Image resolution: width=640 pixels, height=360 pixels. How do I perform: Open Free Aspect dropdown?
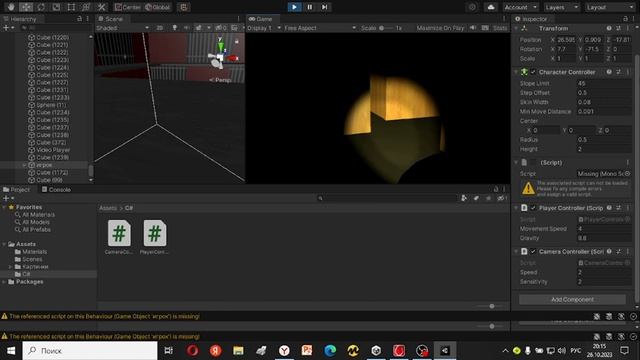pyautogui.click(x=320, y=28)
